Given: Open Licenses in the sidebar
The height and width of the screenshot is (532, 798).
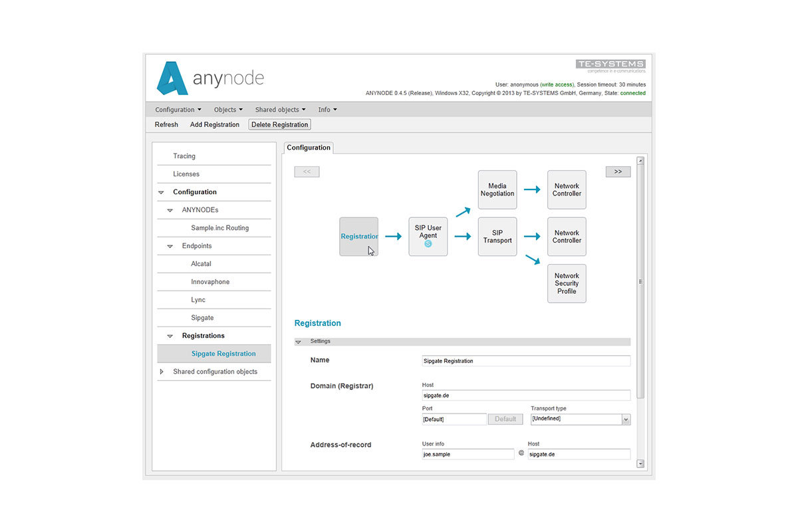Looking at the screenshot, I should (186, 174).
